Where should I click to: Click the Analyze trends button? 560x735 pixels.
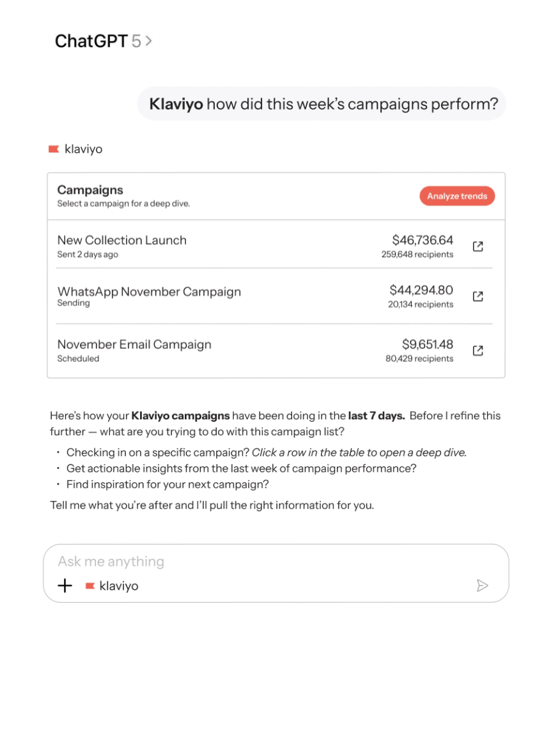pyautogui.click(x=457, y=196)
